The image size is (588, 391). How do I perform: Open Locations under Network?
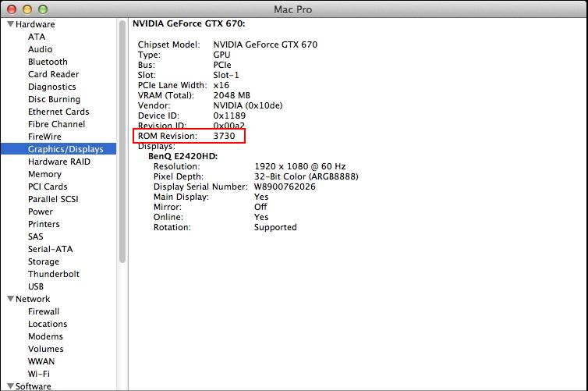pos(48,324)
